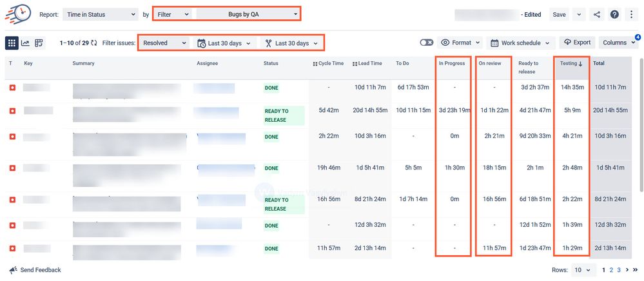The height and width of the screenshot is (281, 644).
Task: Click the 19h 46m Cycle Time cell
Action: pos(329,168)
